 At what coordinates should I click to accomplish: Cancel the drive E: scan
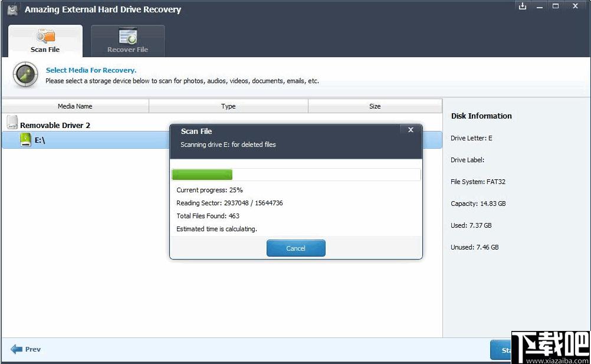point(295,248)
